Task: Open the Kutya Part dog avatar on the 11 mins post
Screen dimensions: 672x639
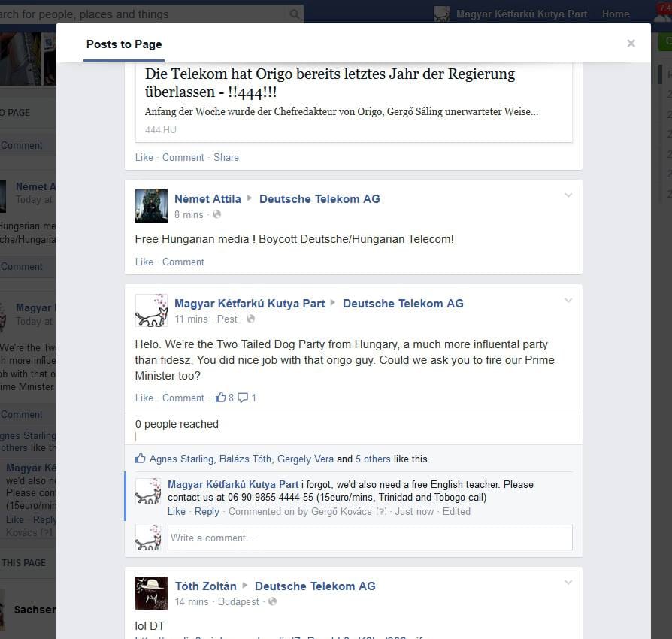Action: 151,310
